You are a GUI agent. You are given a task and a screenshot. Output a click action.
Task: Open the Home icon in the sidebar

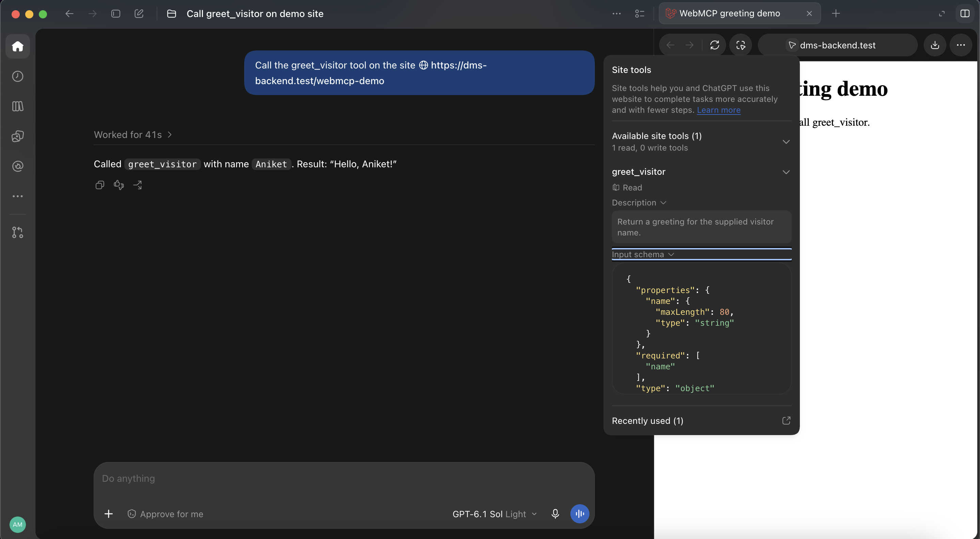coord(17,46)
